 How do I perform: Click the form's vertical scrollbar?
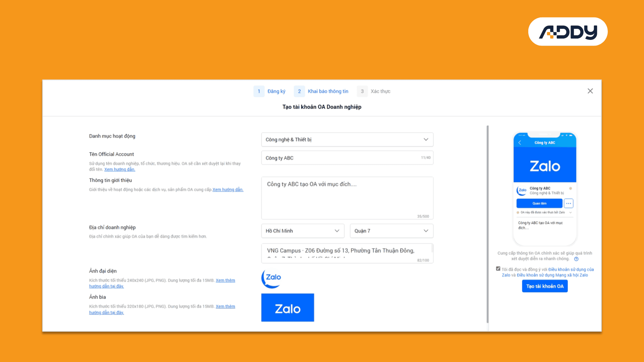[x=488, y=224]
